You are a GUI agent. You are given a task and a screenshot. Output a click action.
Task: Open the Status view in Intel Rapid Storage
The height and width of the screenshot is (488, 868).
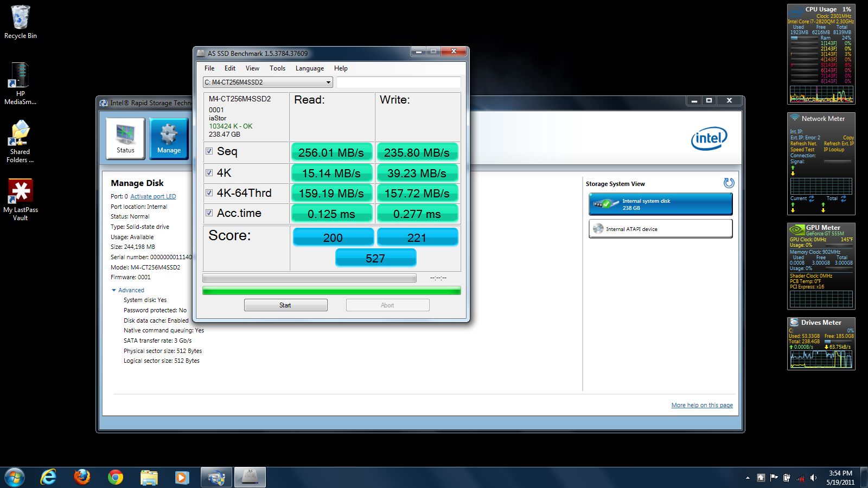point(125,138)
